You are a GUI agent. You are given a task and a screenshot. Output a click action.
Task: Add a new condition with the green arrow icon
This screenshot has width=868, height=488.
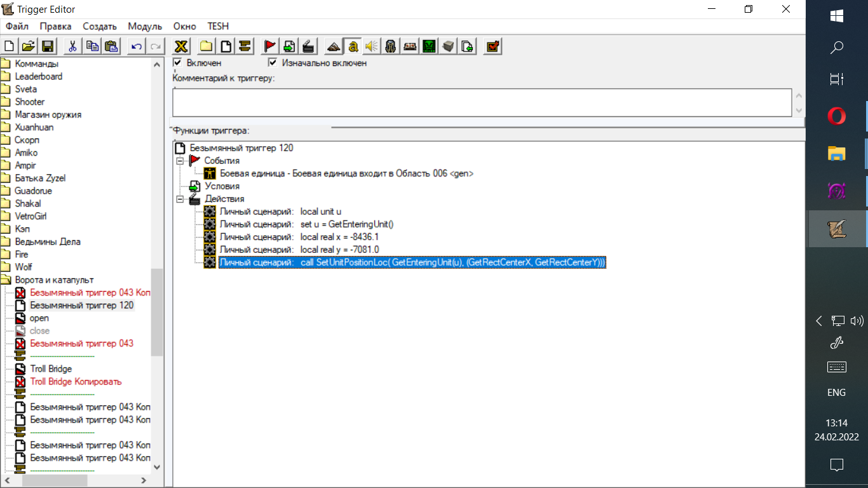[x=289, y=46]
